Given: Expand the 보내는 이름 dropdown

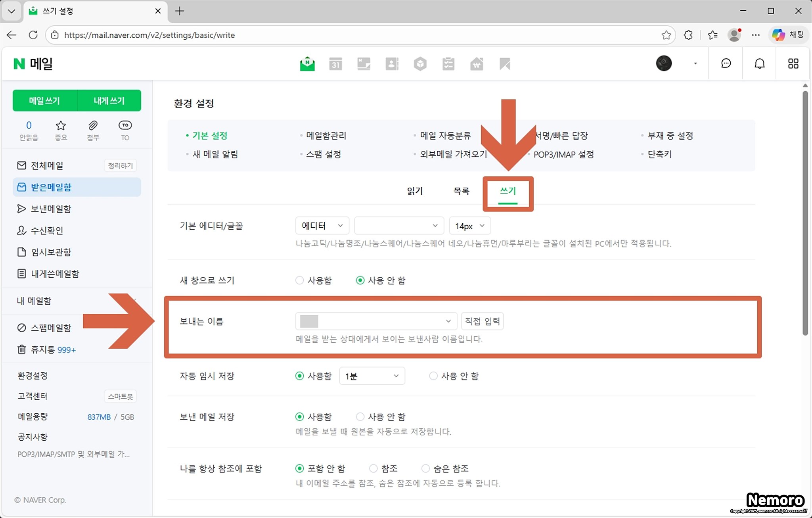Looking at the screenshot, I should point(375,321).
